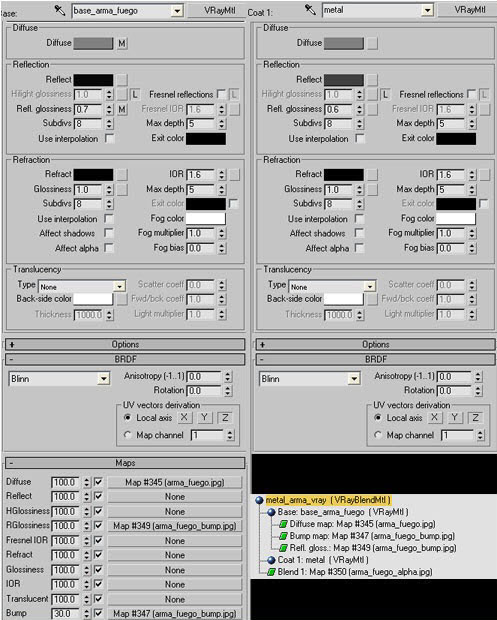Click Coat 1 Back-side color white swatch

point(344,299)
